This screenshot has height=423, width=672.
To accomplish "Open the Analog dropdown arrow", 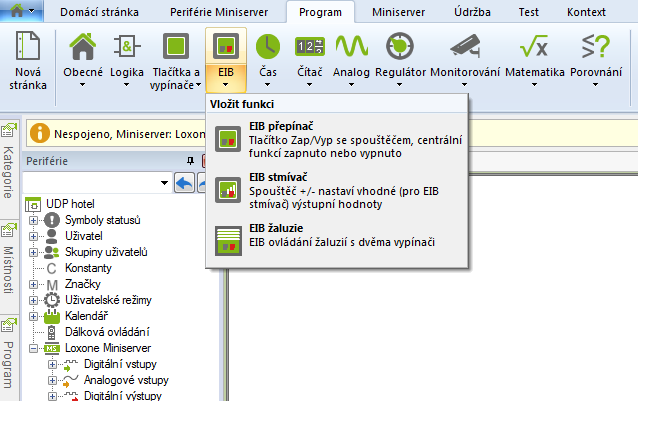I will 351,85.
